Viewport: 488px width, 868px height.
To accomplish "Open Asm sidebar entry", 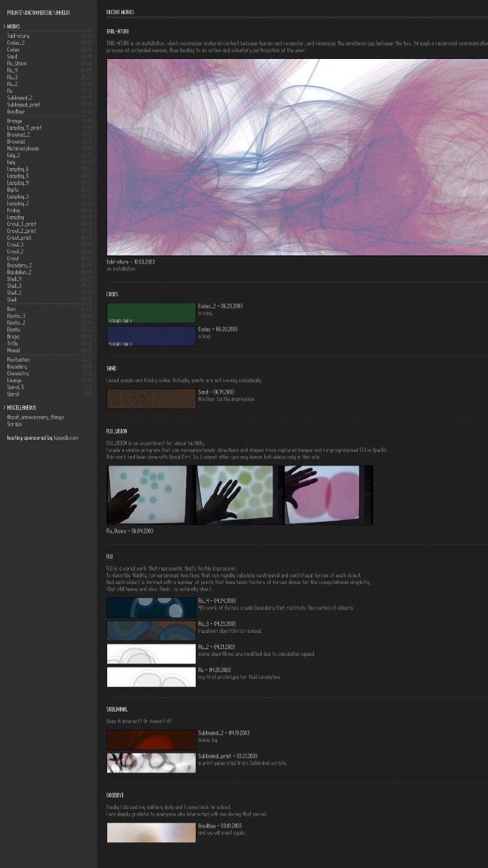I will pyautogui.click(x=11, y=309).
